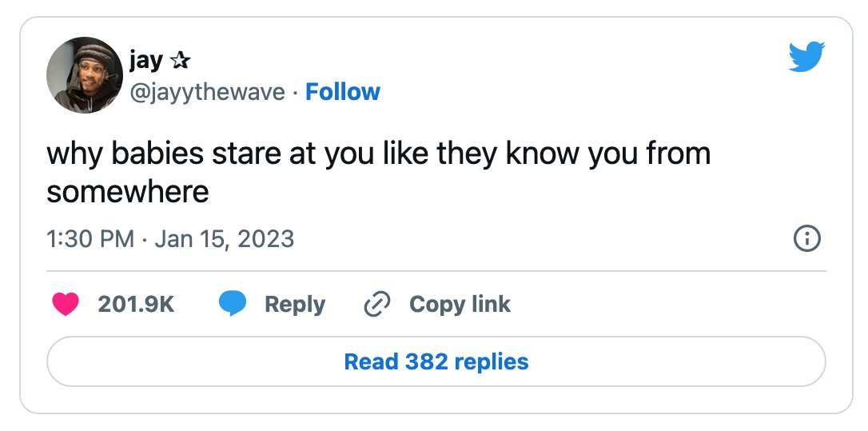Select the Reply text label
This screenshot has height=431, width=868.
(295, 305)
